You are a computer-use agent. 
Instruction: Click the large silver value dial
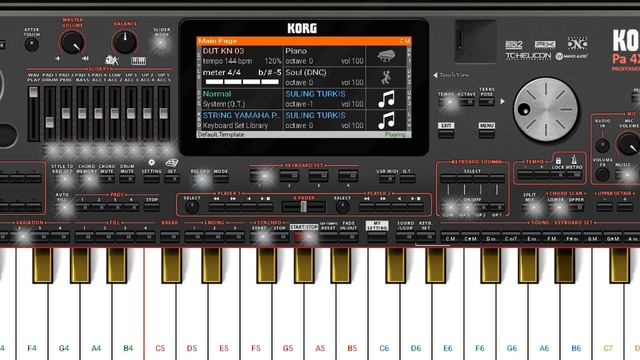(546, 109)
